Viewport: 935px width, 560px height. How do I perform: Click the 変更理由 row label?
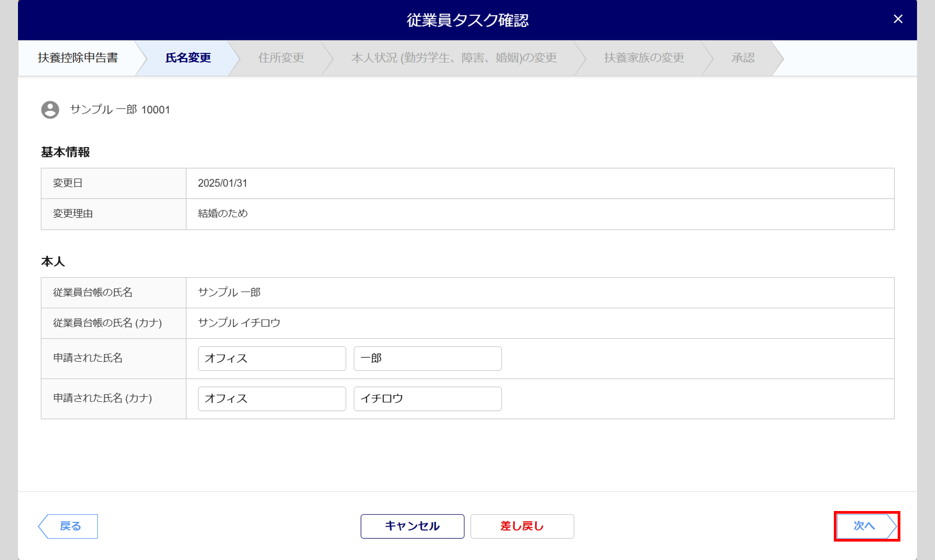(x=73, y=213)
